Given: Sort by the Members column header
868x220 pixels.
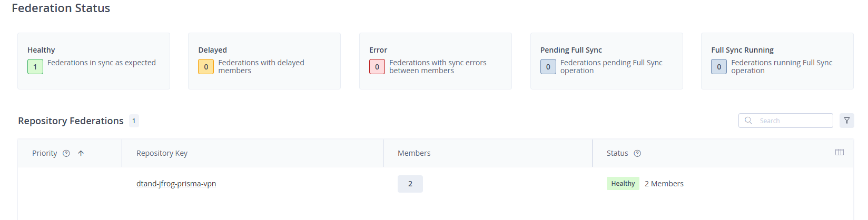Looking at the screenshot, I should click(414, 153).
